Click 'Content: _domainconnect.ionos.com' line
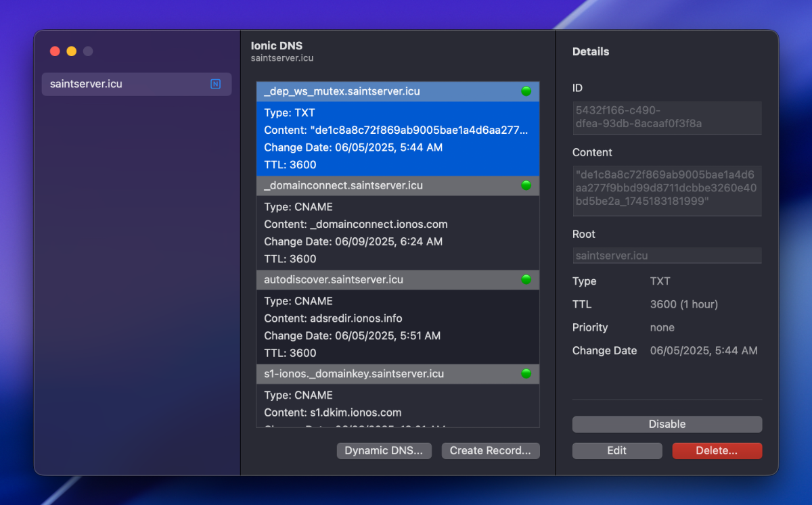Screen dimensions: 812x505 pyautogui.click(x=356, y=224)
